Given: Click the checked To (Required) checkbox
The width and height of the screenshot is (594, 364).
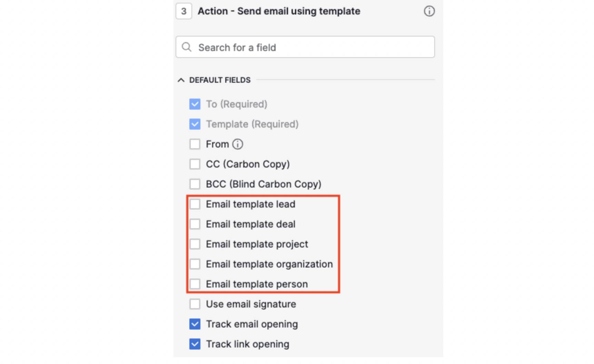Looking at the screenshot, I should pyautogui.click(x=195, y=104).
